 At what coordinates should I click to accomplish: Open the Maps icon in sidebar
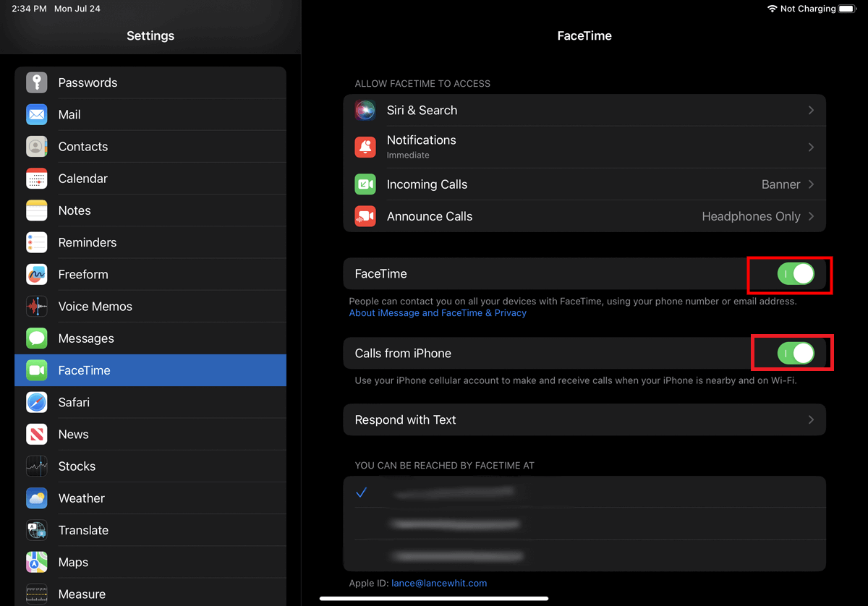pyautogui.click(x=37, y=562)
